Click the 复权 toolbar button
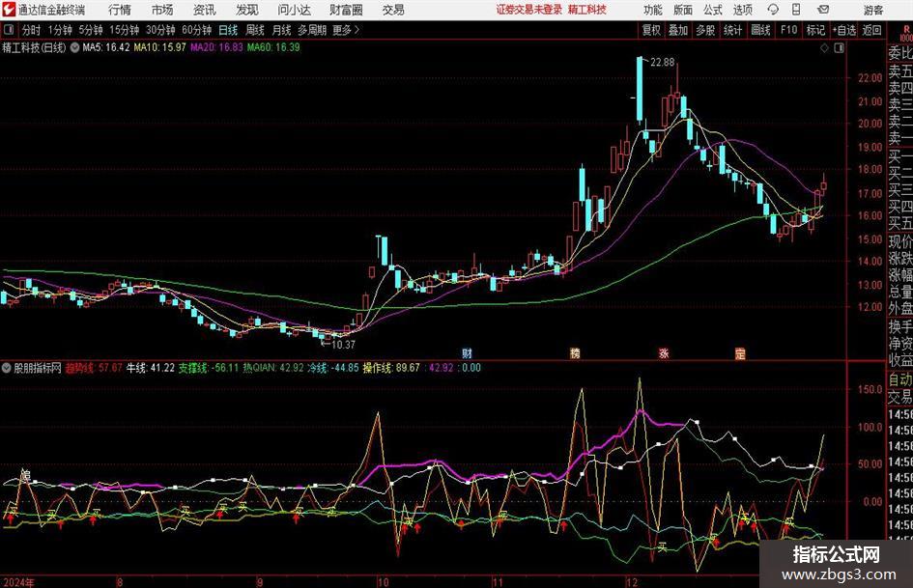Image resolution: width=913 pixels, height=588 pixels. coord(651,30)
